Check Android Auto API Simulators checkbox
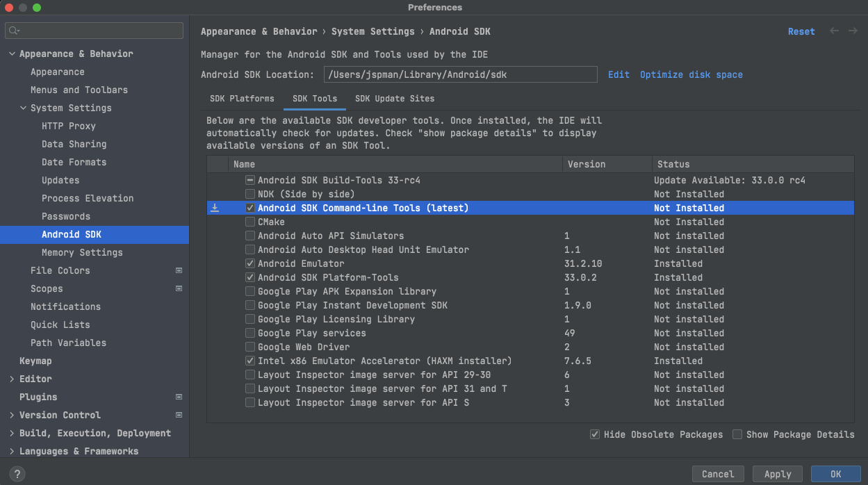The height and width of the screenshot is (485, 868). coord(250,236)
